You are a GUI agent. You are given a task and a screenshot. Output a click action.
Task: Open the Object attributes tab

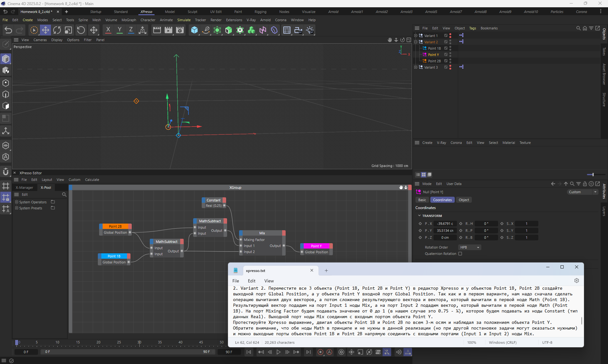(x=464, y=200)
